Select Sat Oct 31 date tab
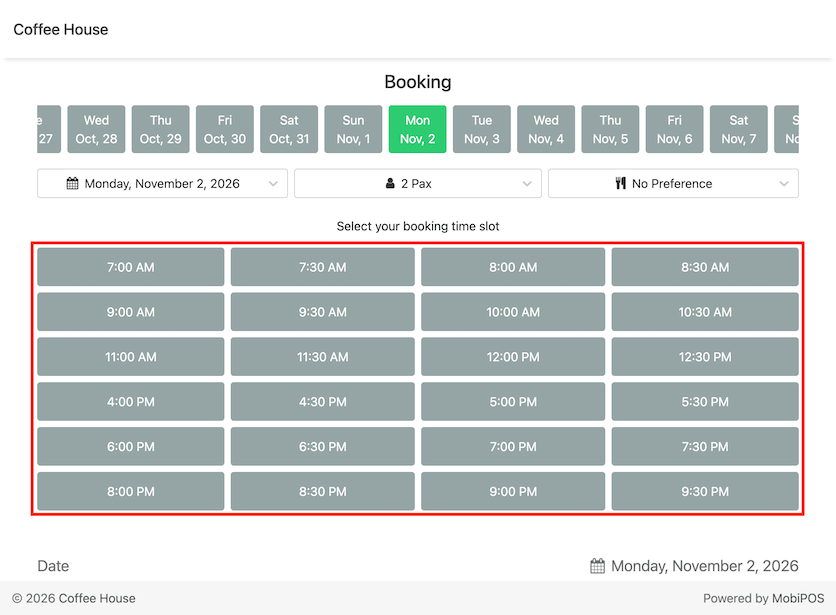Viewport: 836px width, 615px height. [289, 129]
